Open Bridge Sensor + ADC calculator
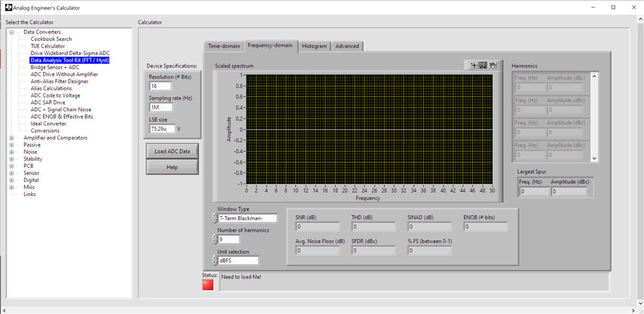644x314 pixels. click(54, 67)
